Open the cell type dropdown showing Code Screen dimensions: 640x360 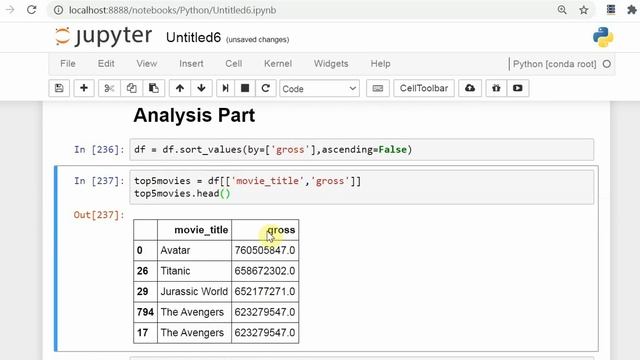coord(319,89)
